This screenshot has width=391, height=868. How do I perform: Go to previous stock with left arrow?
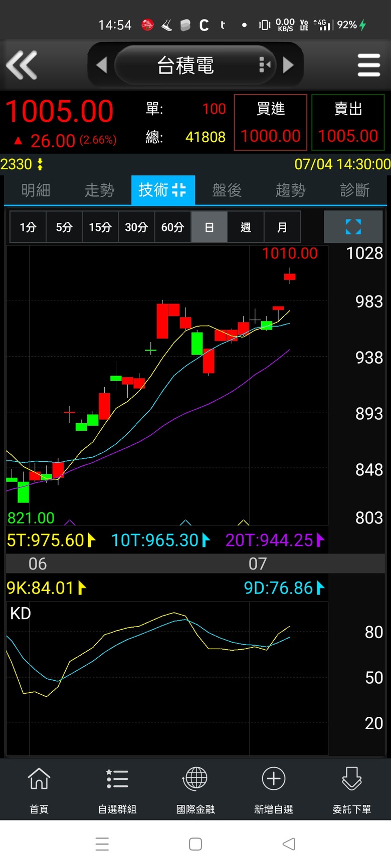[x=102, y=65]
